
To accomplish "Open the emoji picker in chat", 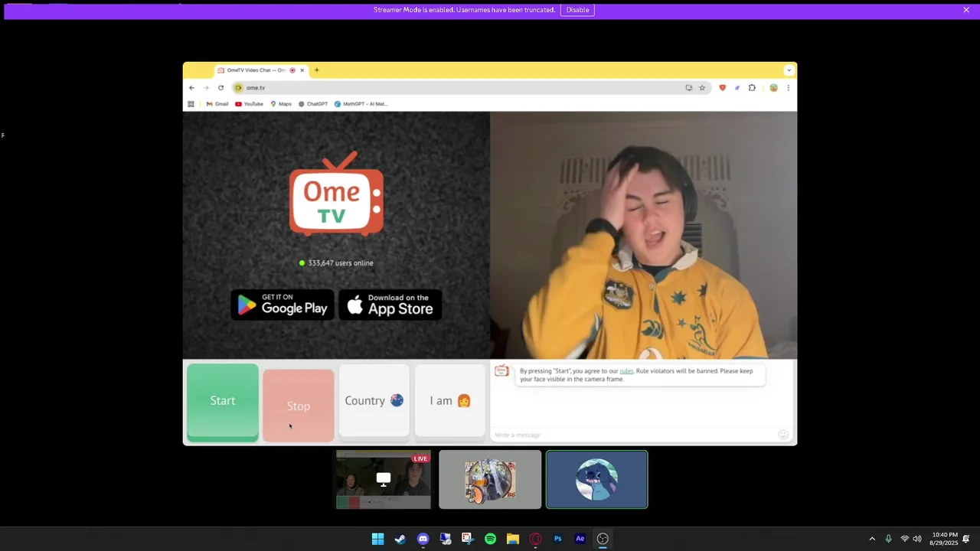I will pyautogui.click(x=783, y=435).
